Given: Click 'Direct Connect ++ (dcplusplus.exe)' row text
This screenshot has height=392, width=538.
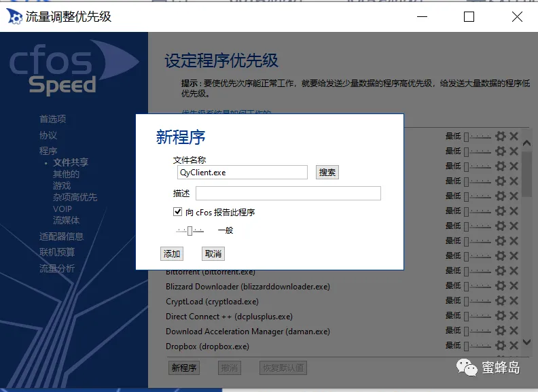Looking at the screenshot, I should [x=229, y=316].
